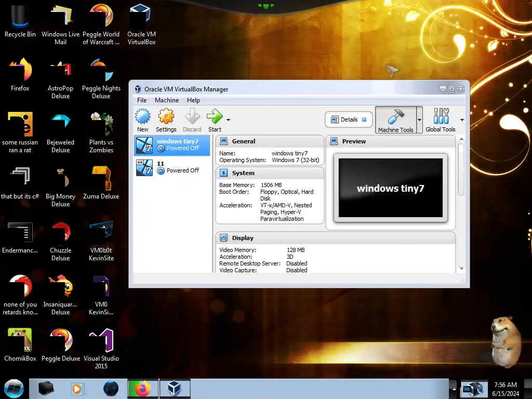
Task: Open Peggle Nights Deluxe desktop icon
Action: click(101, 78)
